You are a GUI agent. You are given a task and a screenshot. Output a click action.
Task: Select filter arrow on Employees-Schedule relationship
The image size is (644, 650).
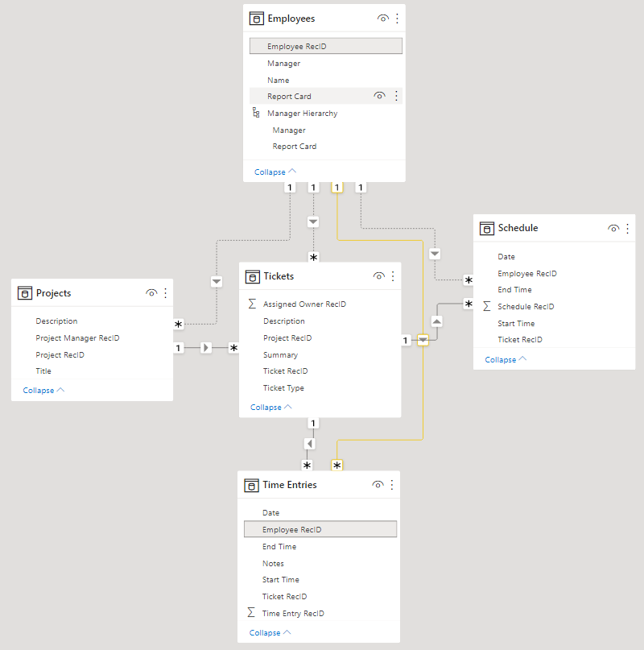pos(435,253)
